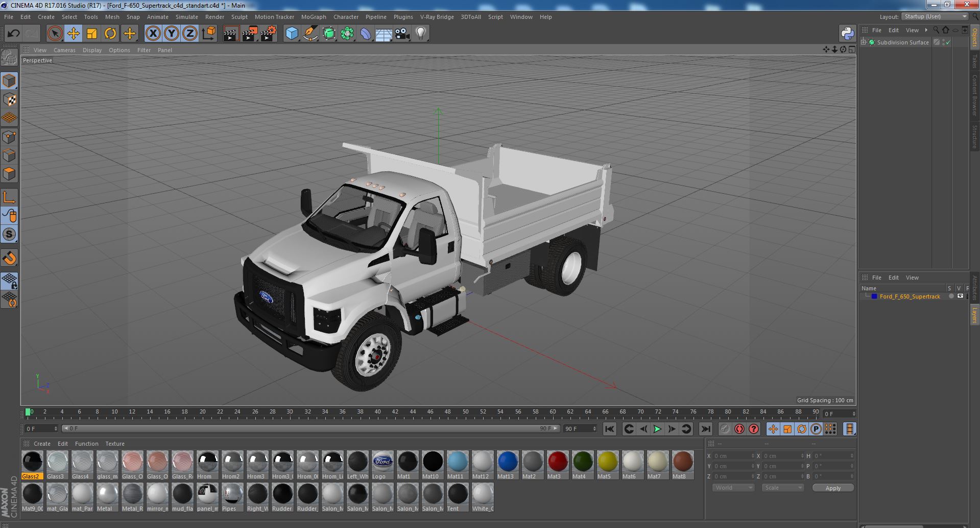The image size is (980, 528).
Task: Click the Apply button
Action: [833, 488]
